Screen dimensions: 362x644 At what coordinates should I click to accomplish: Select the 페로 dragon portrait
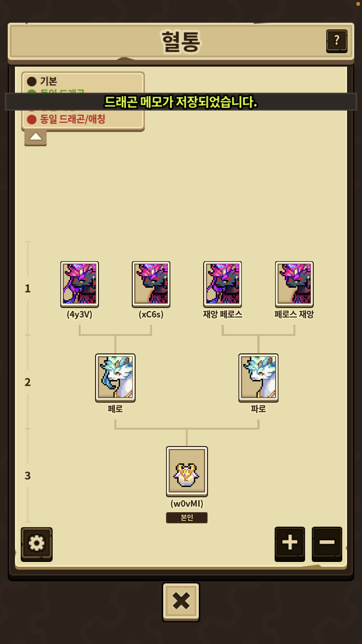click(x=115, y=378)
